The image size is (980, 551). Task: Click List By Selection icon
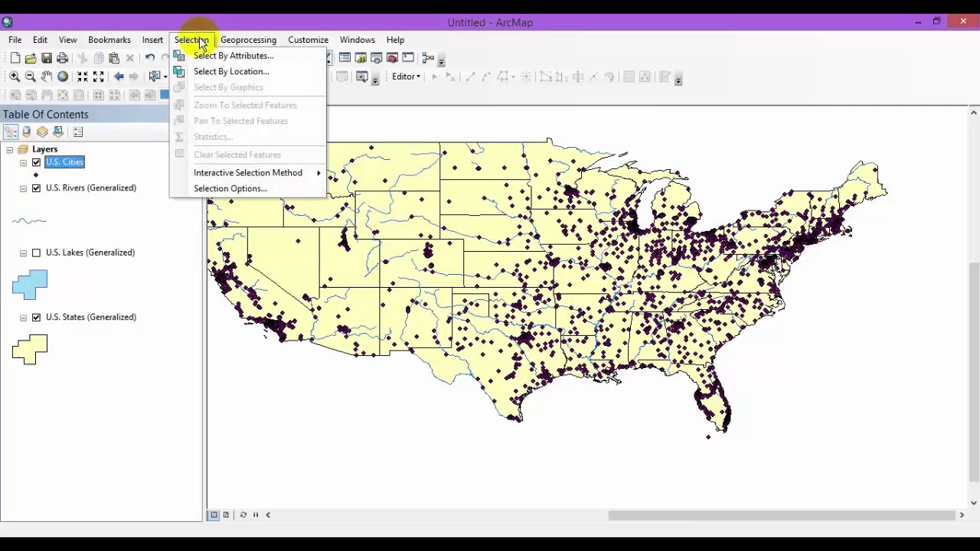pyautogui.click(x=58, y=132)
